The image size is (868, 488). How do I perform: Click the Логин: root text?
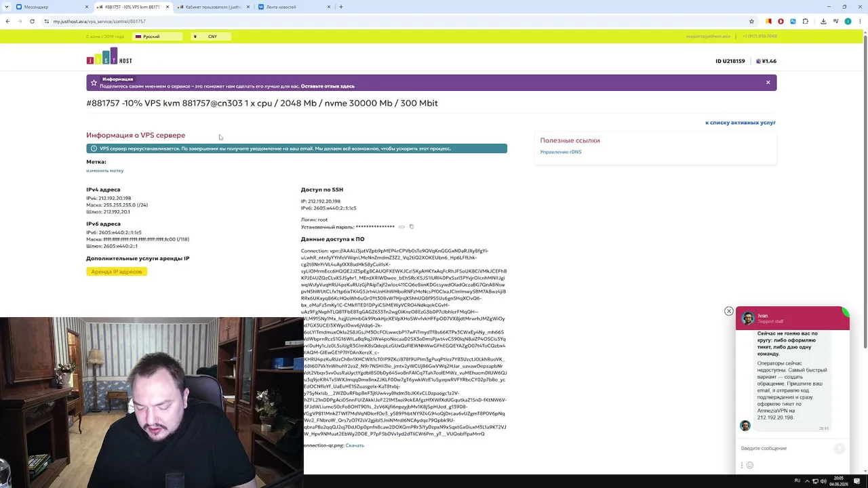click(x=314, y=220)
